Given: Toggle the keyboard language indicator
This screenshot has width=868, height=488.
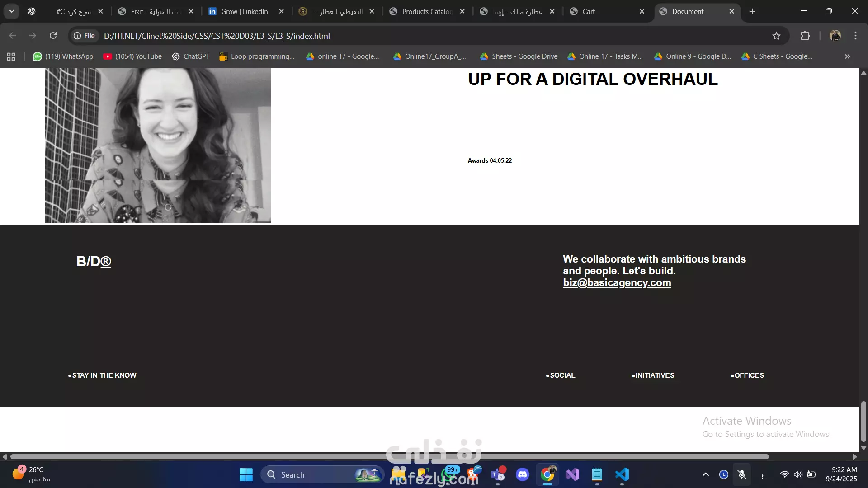Looking at the screenshot, I should (763, 475).
